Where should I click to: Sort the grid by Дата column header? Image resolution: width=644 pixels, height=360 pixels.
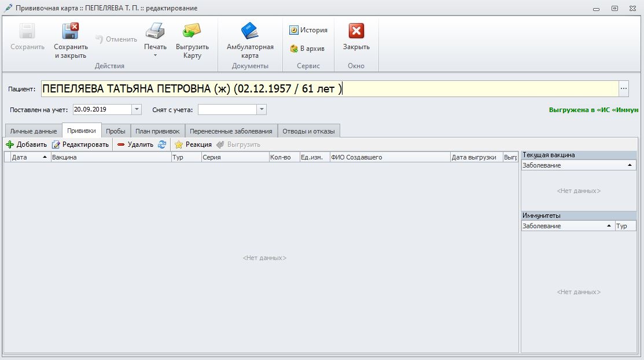coord(27,157)
